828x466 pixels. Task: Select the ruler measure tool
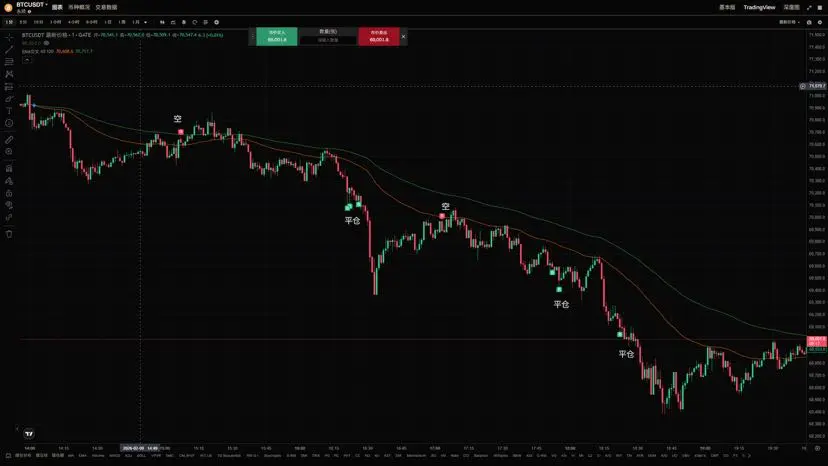click(x=9, y=140)
